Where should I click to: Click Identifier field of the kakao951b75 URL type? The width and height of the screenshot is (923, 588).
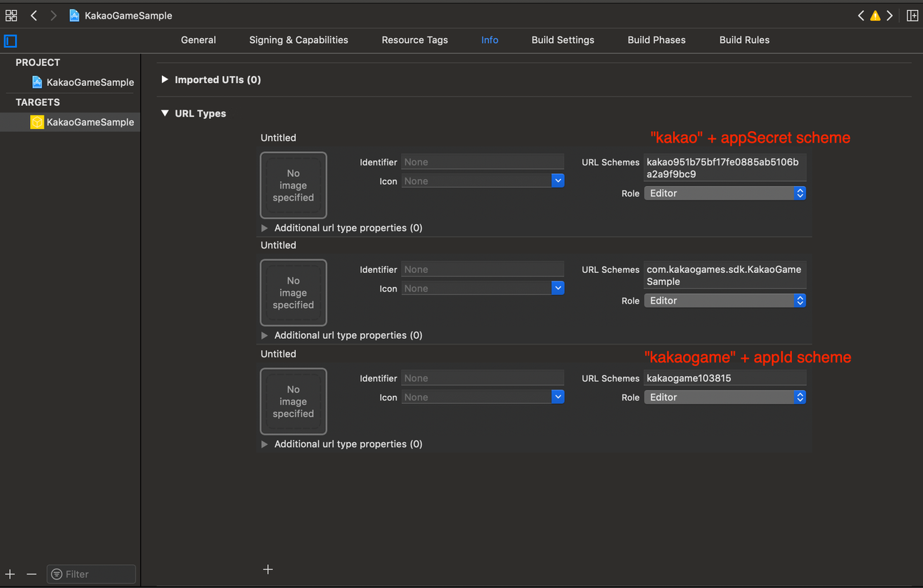[483, 163]
